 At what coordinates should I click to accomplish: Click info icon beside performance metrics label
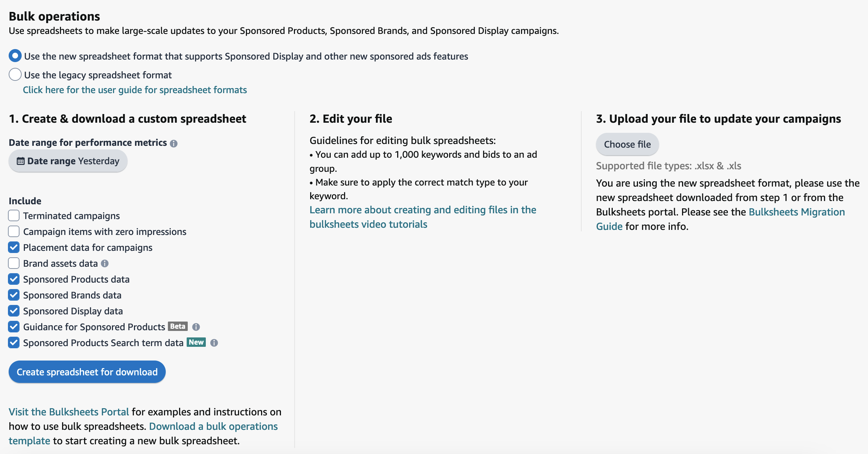coord(174,143)
